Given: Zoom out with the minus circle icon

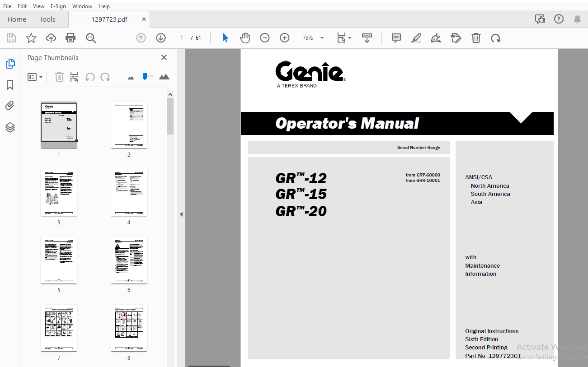Looking at the screenshot, I should click(x=265, y=38).
